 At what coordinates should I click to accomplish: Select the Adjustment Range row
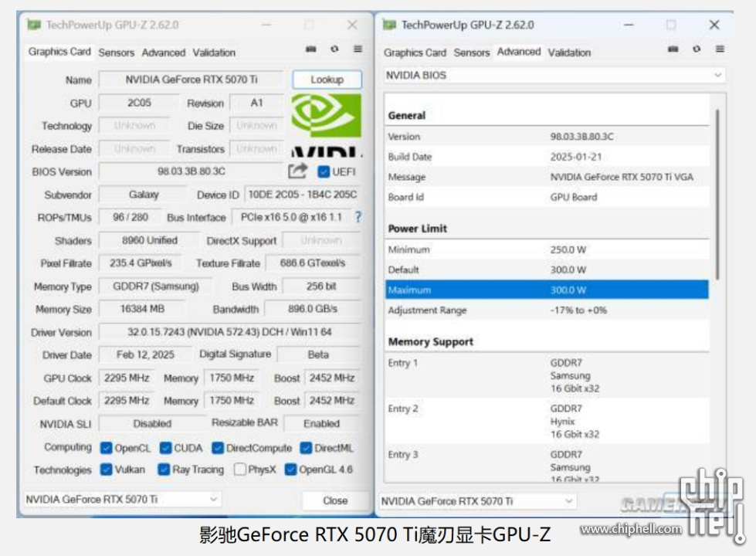pyautogui.click(x=547, y=310)
